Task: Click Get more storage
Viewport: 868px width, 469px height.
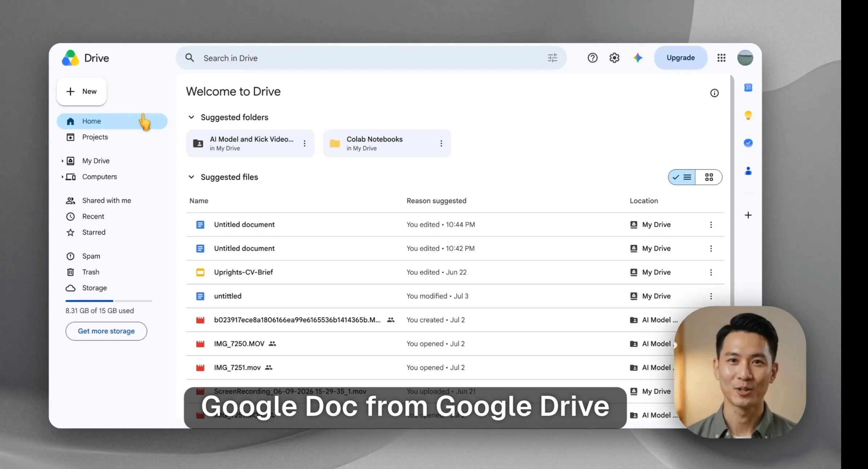Action: coord(106,331)
